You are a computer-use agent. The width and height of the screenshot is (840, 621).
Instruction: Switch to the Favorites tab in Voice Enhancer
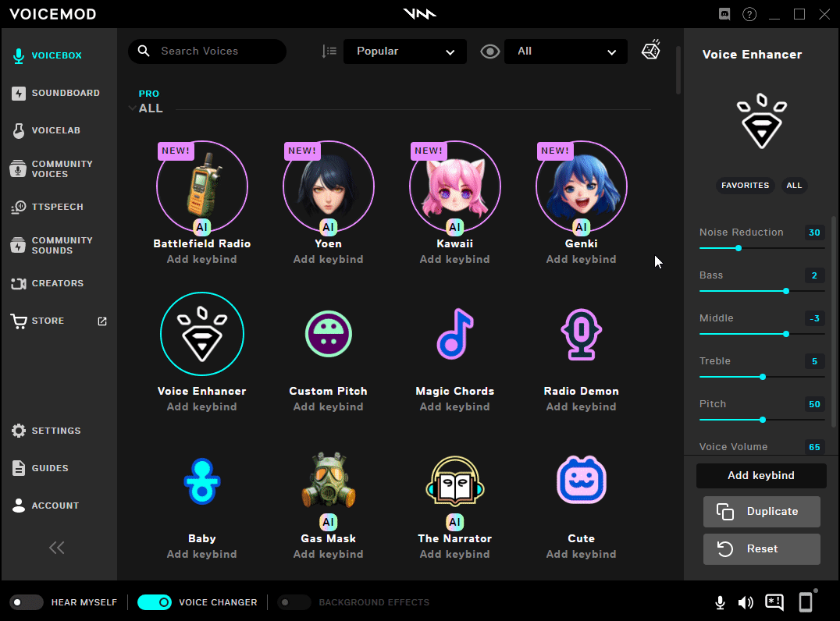click(x=745, y=186)
